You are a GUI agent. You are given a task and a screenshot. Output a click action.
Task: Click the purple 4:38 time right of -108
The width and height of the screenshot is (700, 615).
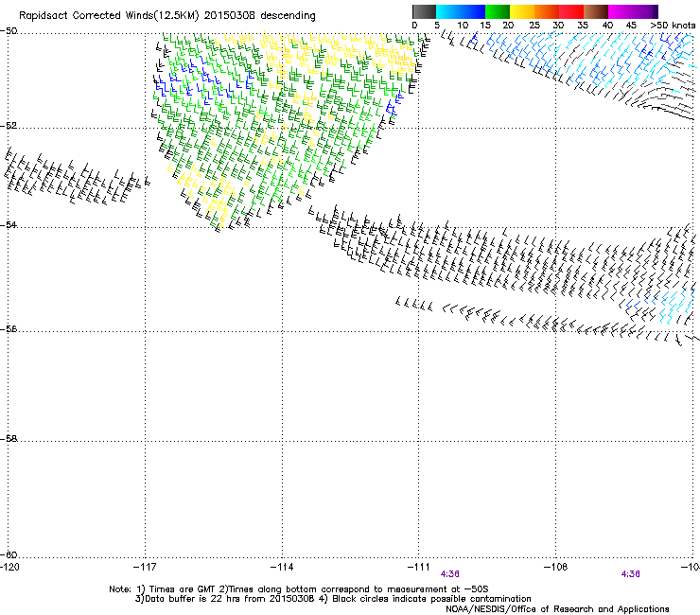click(x=630, y=574)
